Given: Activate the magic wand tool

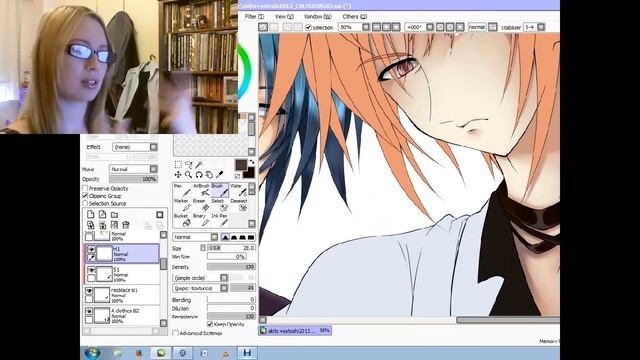Looking at the screenshot, I should [199, 164].
